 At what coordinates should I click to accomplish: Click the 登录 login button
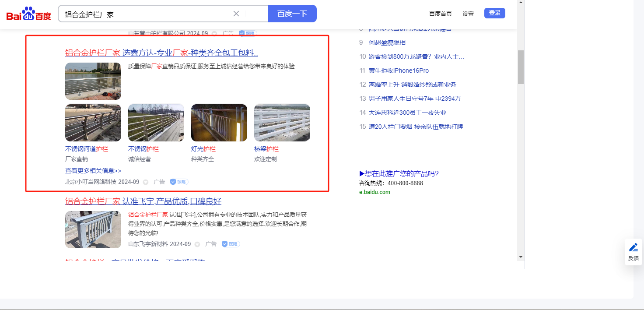click(x=494, y=13)
